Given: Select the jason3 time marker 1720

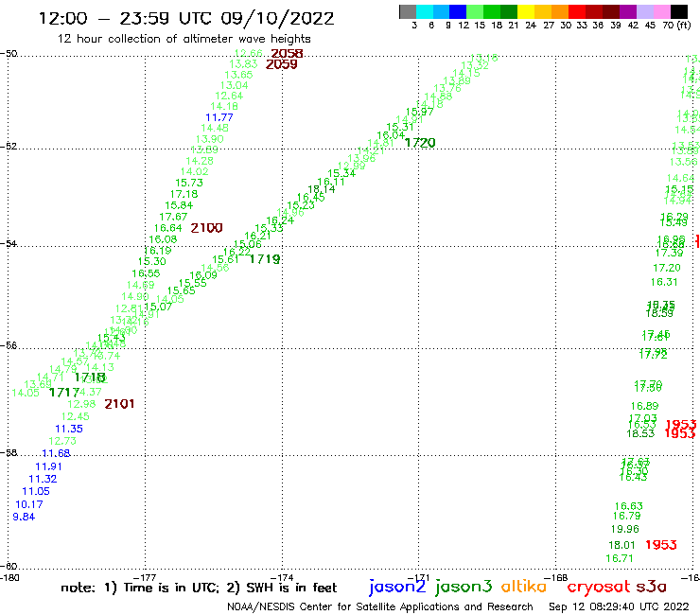Looking at the screenshot, I should coord(420,143).
